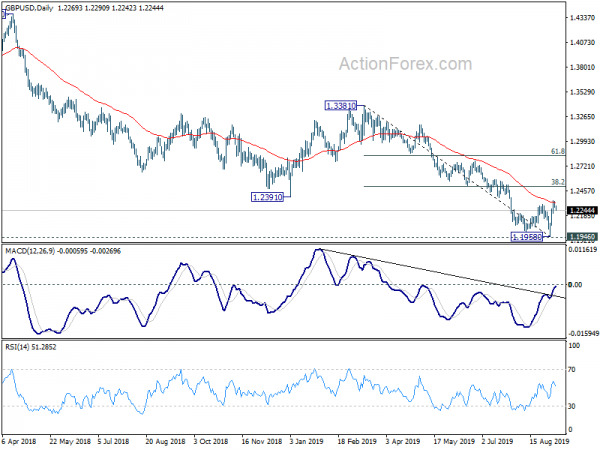The width and height of the screenshot is (600, 450).
Task: Click the 61.8 Fibonacci level label
Action: pos(558,152)
